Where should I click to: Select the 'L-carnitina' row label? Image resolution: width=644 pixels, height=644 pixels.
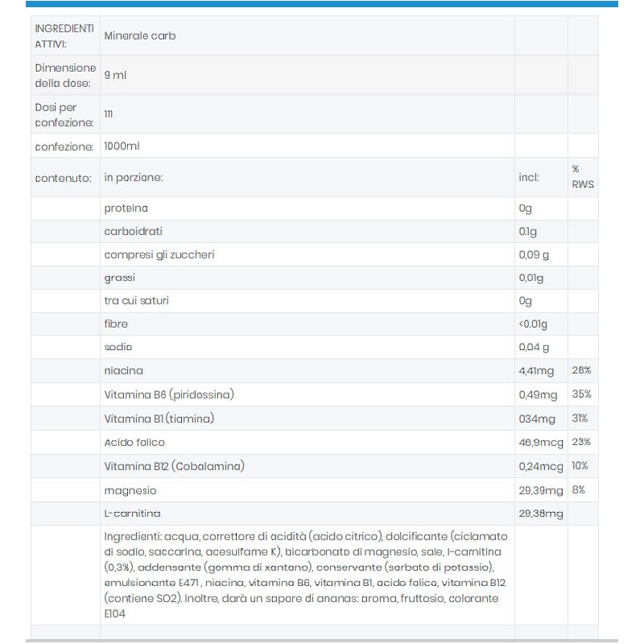[x=132, y=514]
